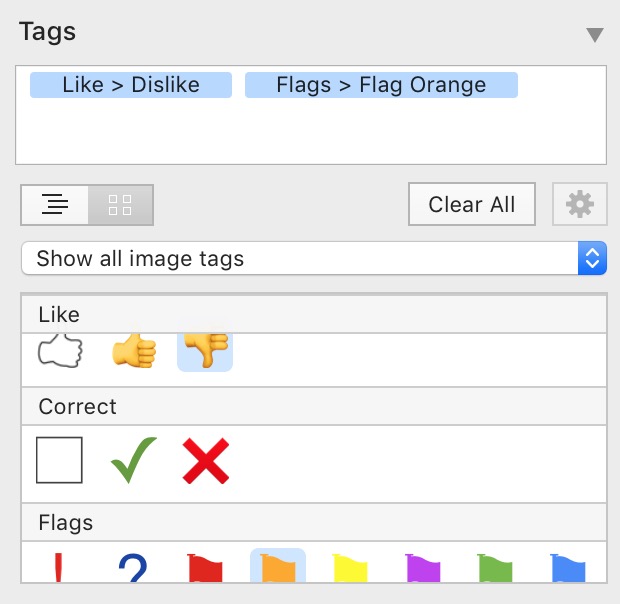Open tag settings gear menu
Image resolution: width=620 pixels, height=604 pixels.
(x=580, y=204)
